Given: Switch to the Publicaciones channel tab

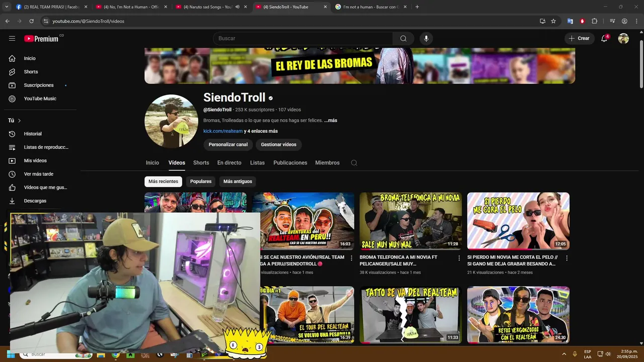Looking at the screenshot, I should pos(290,163).
